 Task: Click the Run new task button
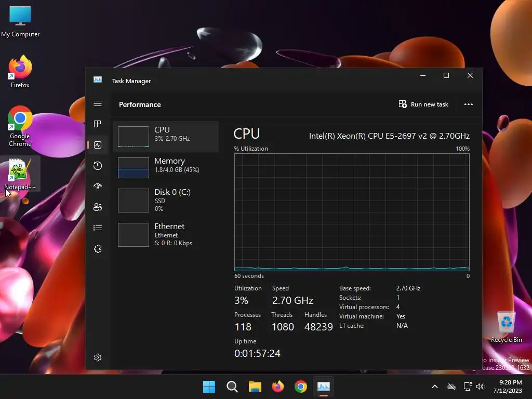click(x=423, y=104)
